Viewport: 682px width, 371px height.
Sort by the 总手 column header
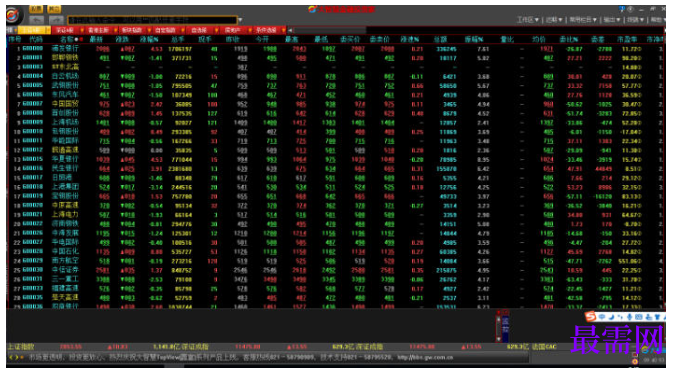[178, 40]
